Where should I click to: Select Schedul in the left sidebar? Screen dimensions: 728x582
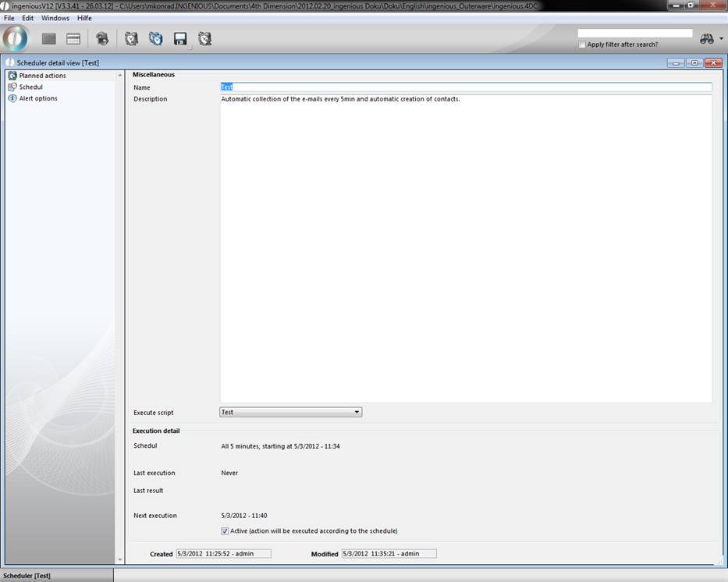coord(30,87)
